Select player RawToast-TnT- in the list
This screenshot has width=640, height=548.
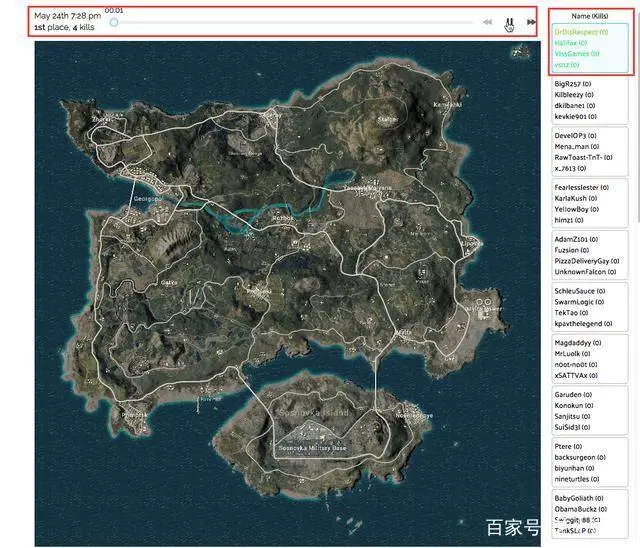[583, 158]
